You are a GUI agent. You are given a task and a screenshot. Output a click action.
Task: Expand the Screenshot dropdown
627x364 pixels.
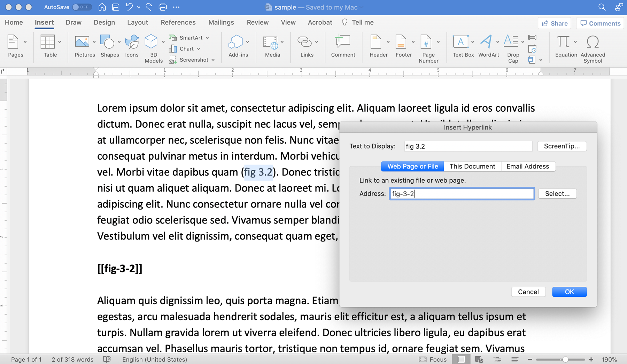coord(213,60)
